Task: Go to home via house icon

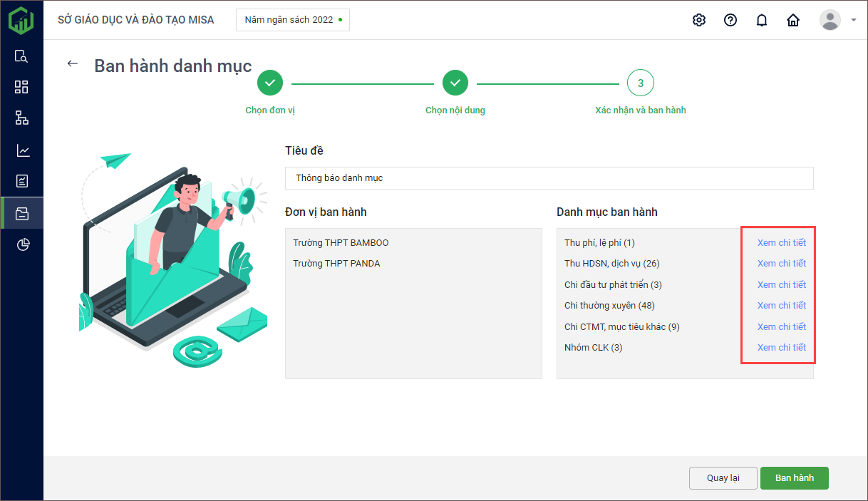Action: click(792, 20)
